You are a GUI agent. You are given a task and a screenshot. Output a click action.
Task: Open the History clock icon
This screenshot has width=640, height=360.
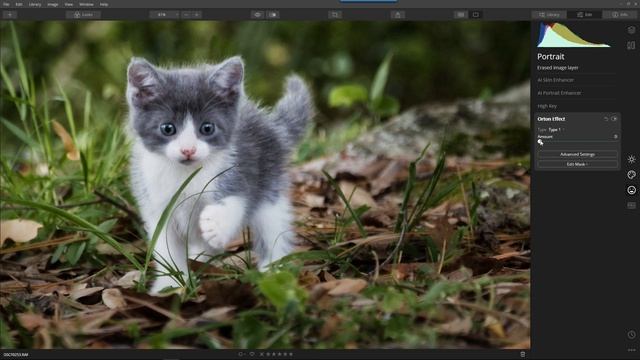(631, 335)
